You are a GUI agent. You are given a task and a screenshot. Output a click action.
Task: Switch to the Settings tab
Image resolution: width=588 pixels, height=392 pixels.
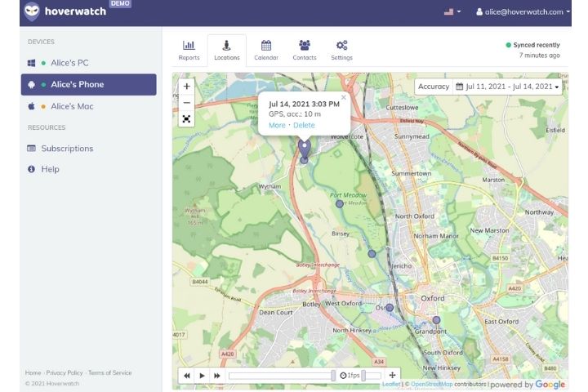[341, 51]
